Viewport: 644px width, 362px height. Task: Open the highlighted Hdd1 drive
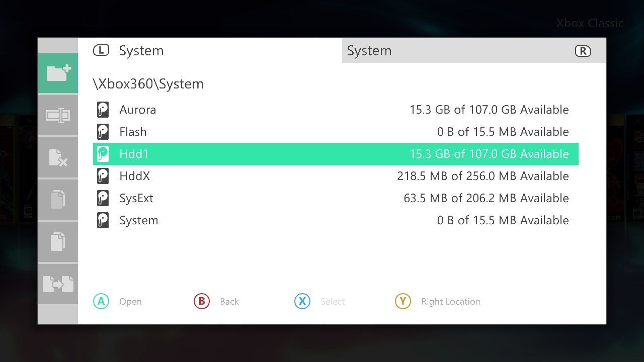tap(336, 154)
